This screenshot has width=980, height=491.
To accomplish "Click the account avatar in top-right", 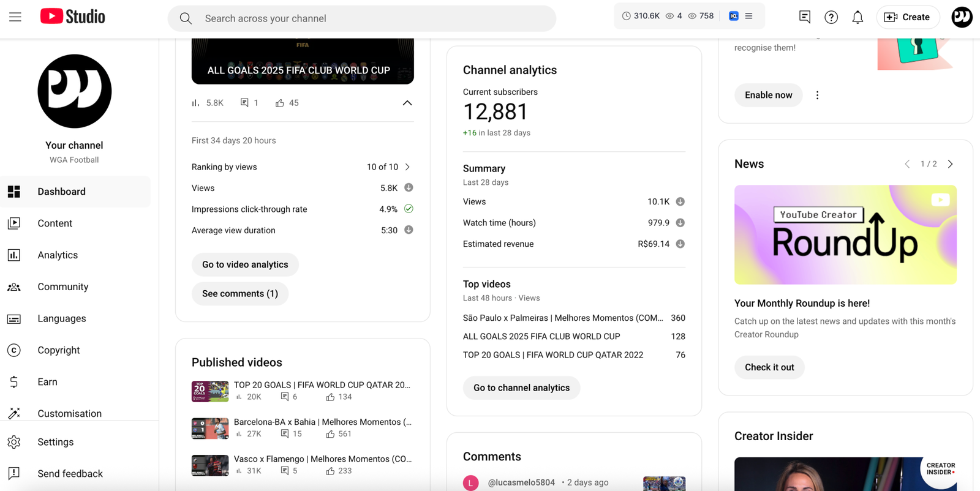I will (962, 17).
